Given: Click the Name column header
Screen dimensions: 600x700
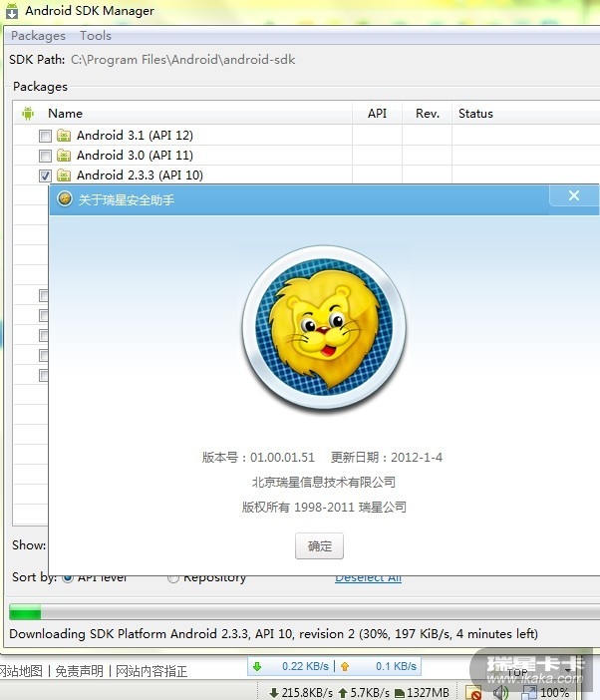Looking at the screenshot, I should (x=65, y=114).
